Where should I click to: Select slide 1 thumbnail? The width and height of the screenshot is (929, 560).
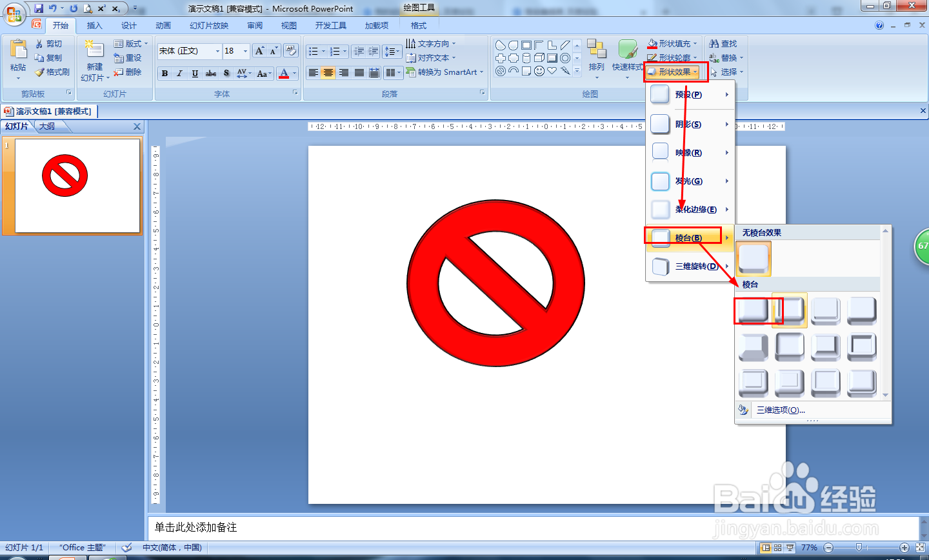point(77,186)
